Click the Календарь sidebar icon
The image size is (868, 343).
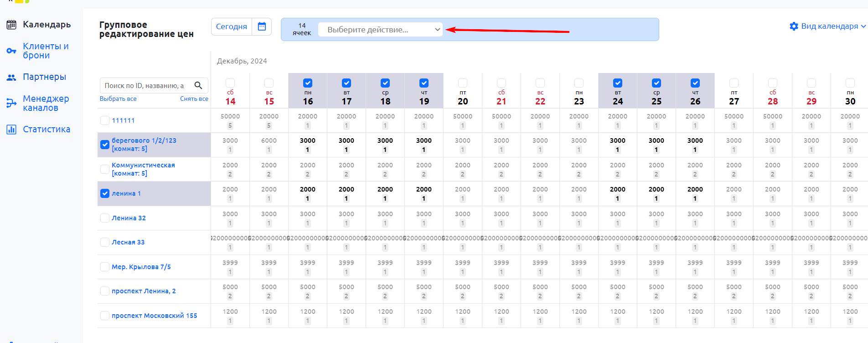coord(11,25)
